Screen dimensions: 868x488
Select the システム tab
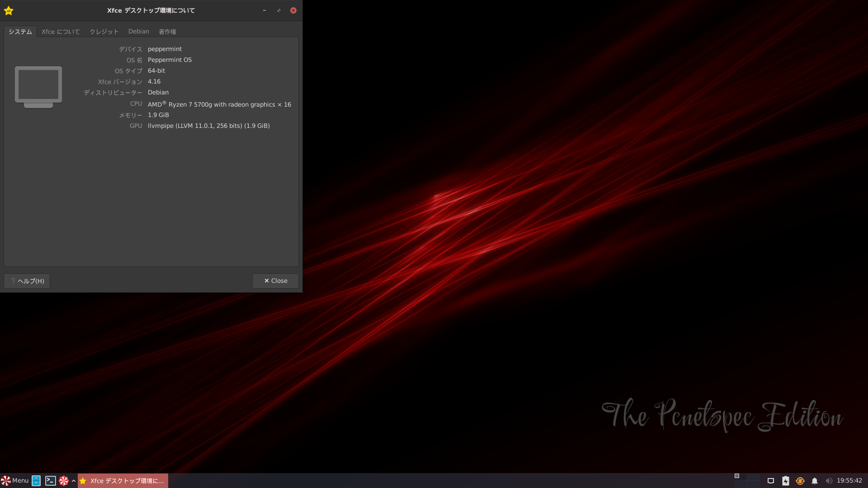[x=20, y=32]
